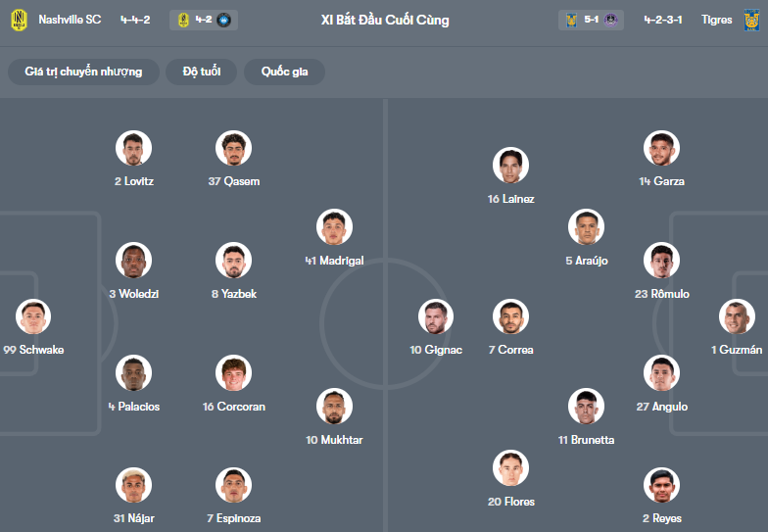Open Nashville's 4-2 last match result badge
768x532 pixels.
pos(203,20)
